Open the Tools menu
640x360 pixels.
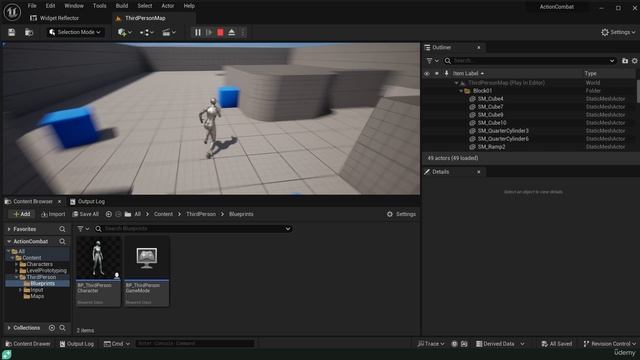(100, 6)
